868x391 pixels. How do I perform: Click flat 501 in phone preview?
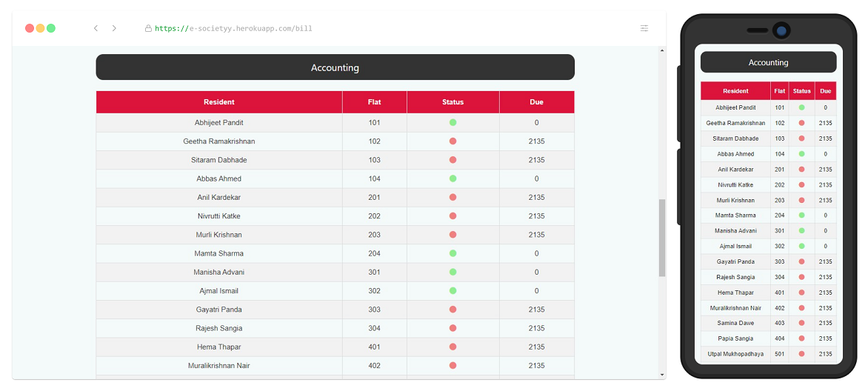[x=780, y=353]
